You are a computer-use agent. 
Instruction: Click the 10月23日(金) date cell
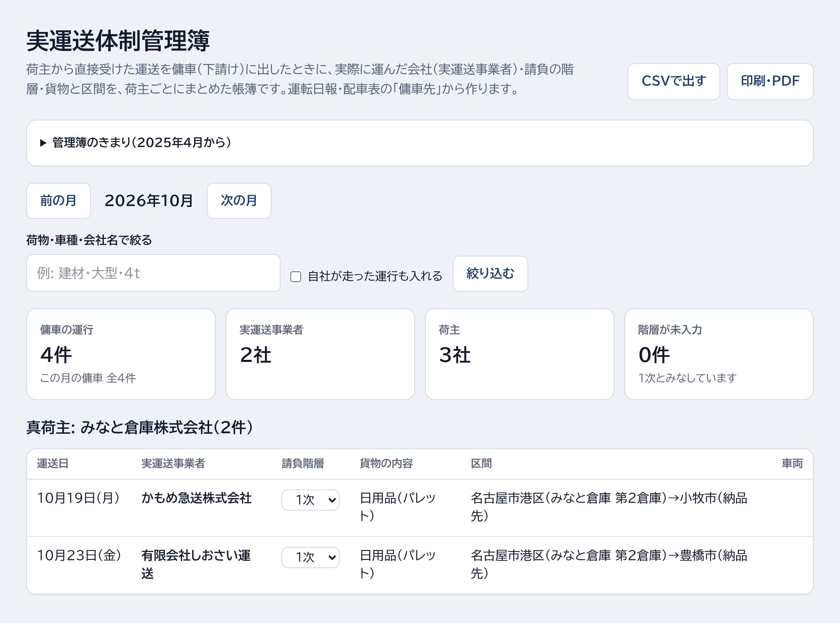pos(79,556)
